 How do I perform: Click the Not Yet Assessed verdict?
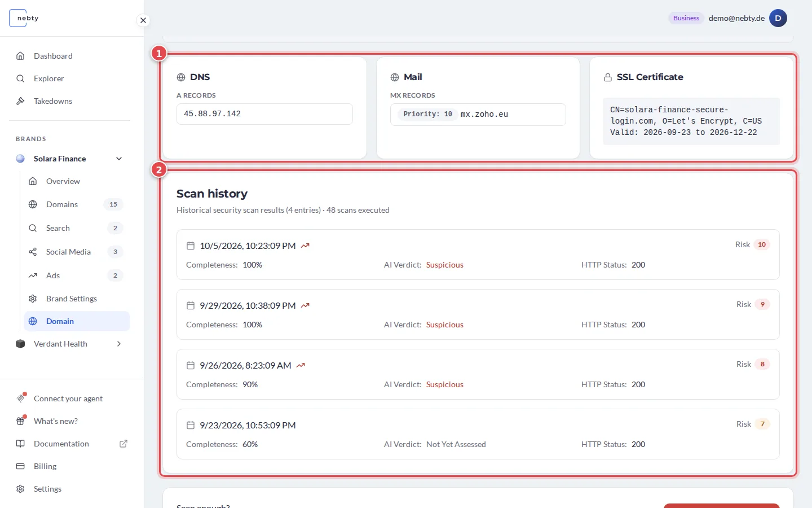(456, 444)
